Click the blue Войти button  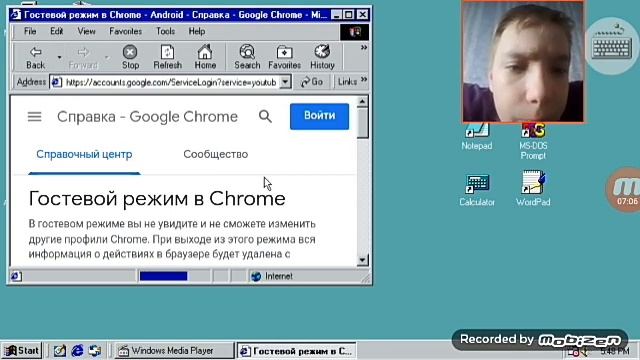(320, 116)
